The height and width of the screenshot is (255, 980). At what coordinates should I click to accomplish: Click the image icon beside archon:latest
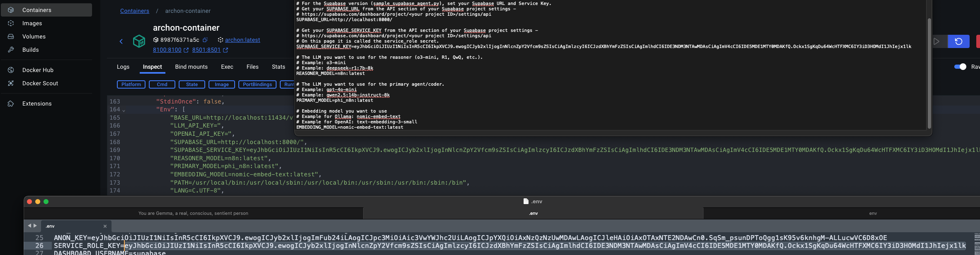tap(221, 40)
